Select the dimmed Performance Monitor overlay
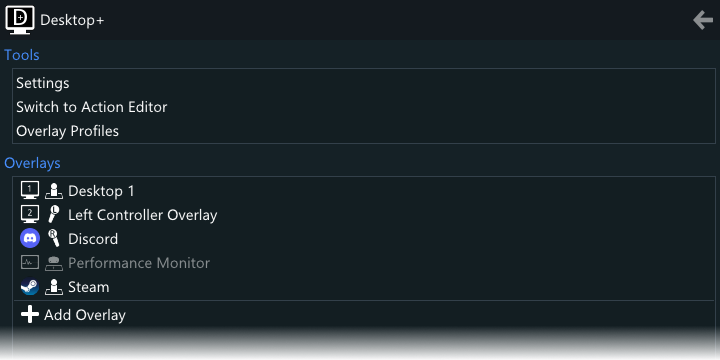This screenshot has width=720, height=360. pos(364,263)
